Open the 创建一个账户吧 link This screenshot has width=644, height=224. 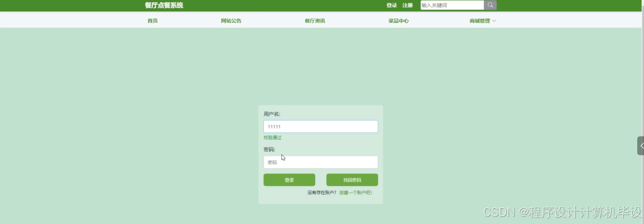pos(356,192)
